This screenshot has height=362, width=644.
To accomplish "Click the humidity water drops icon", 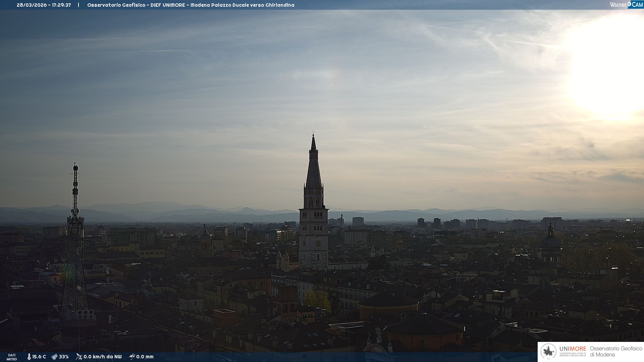I will 54,357.
